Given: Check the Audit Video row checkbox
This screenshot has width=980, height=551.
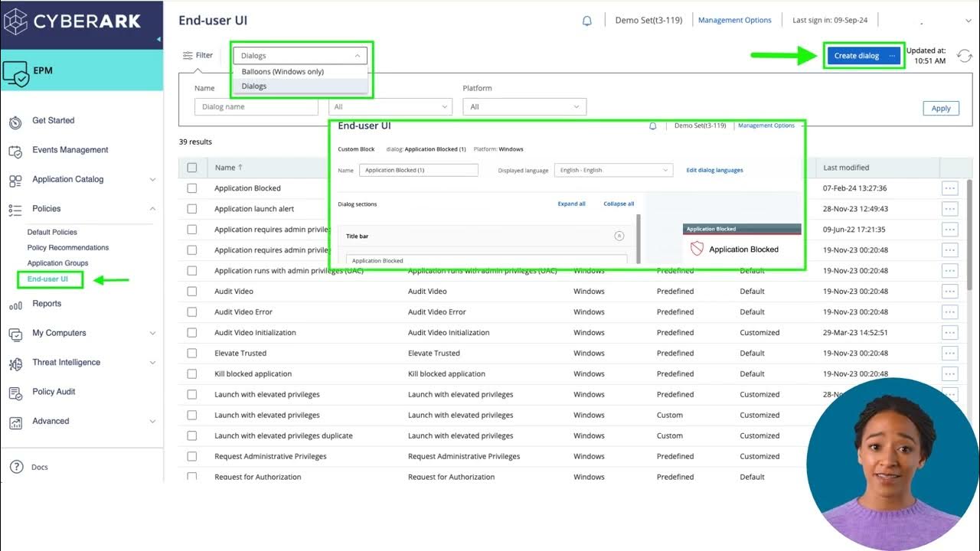Looking at the screenshot, I should (192, 292).
